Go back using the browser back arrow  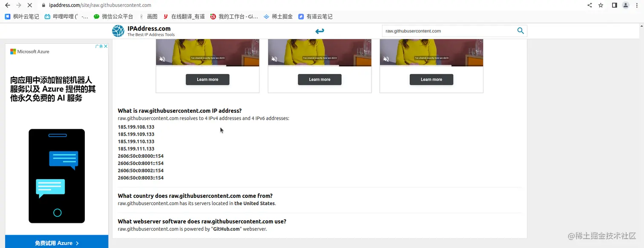coord(7,6)
